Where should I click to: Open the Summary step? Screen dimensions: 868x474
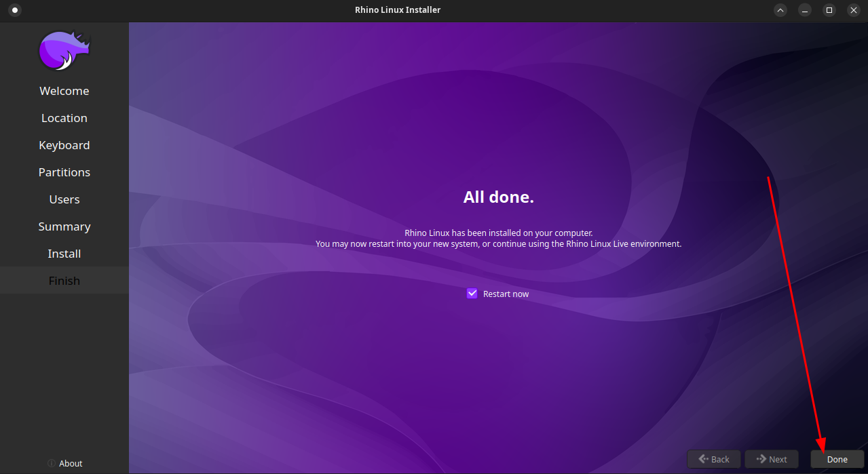point(64,226)
